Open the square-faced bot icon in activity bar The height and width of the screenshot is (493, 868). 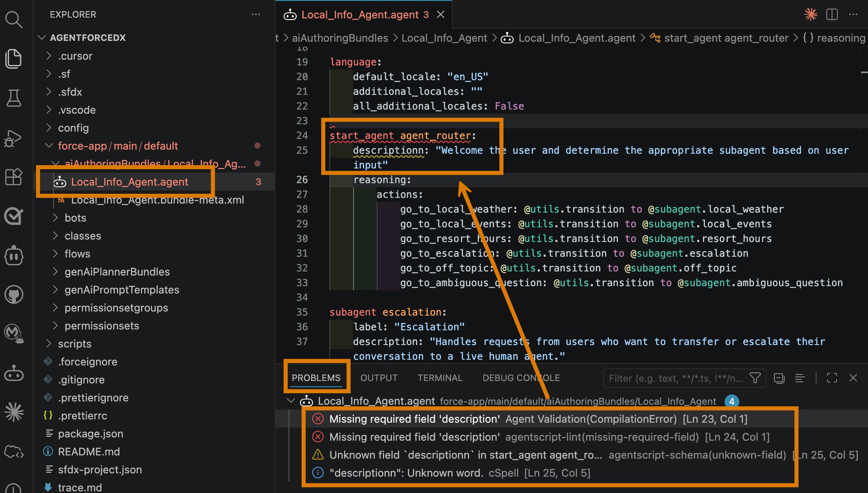point(14,255)
